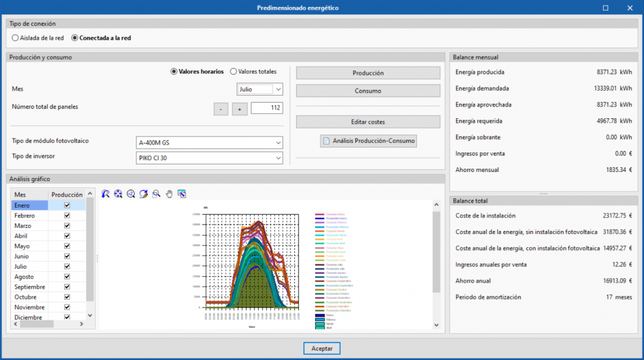
Task: Click the zoom extents icon
Action: [118, 194]
